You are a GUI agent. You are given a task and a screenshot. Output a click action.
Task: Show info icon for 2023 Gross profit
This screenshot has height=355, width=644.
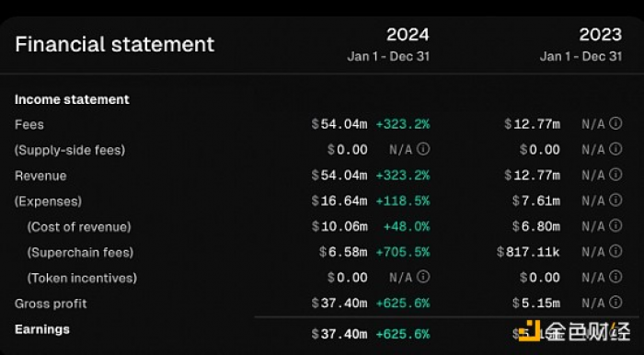615,303
